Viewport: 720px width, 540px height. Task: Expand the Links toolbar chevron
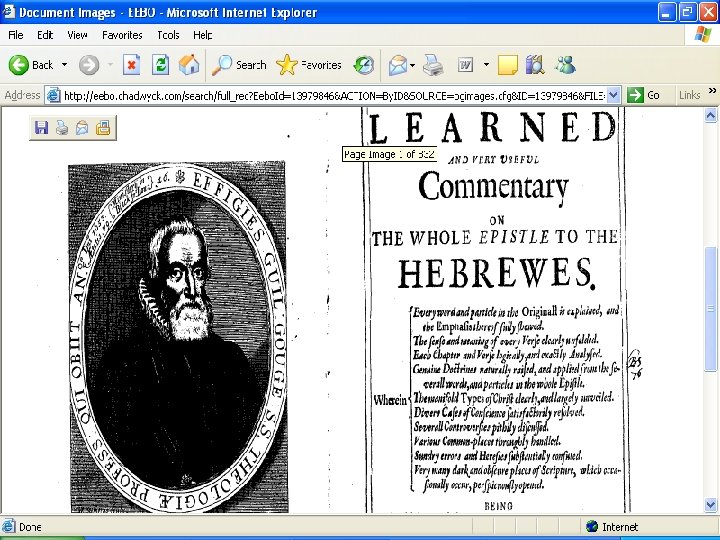point(712,90)
